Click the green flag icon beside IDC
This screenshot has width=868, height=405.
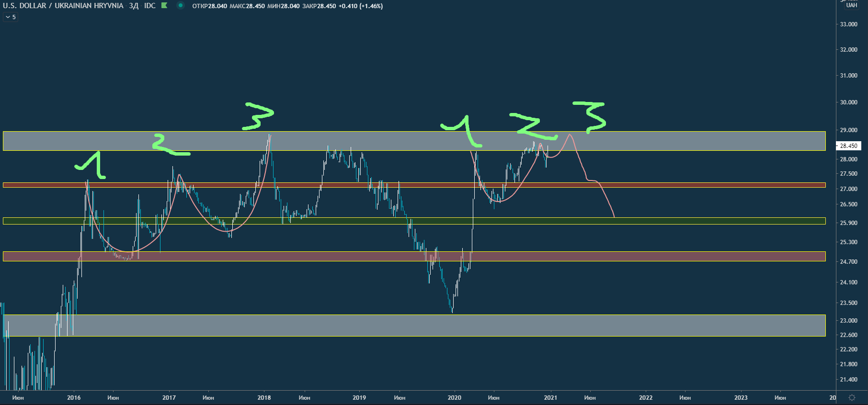click(164, 6)
